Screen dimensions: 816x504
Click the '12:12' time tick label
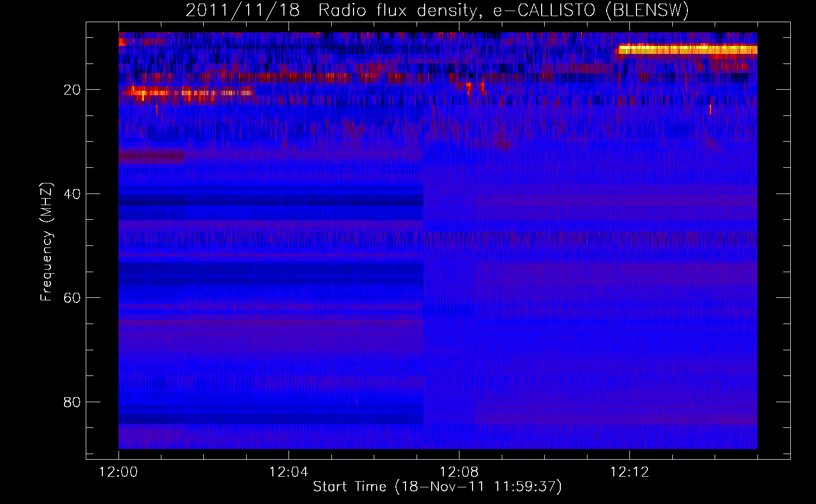pyautogui.click(x=629, y=472)
